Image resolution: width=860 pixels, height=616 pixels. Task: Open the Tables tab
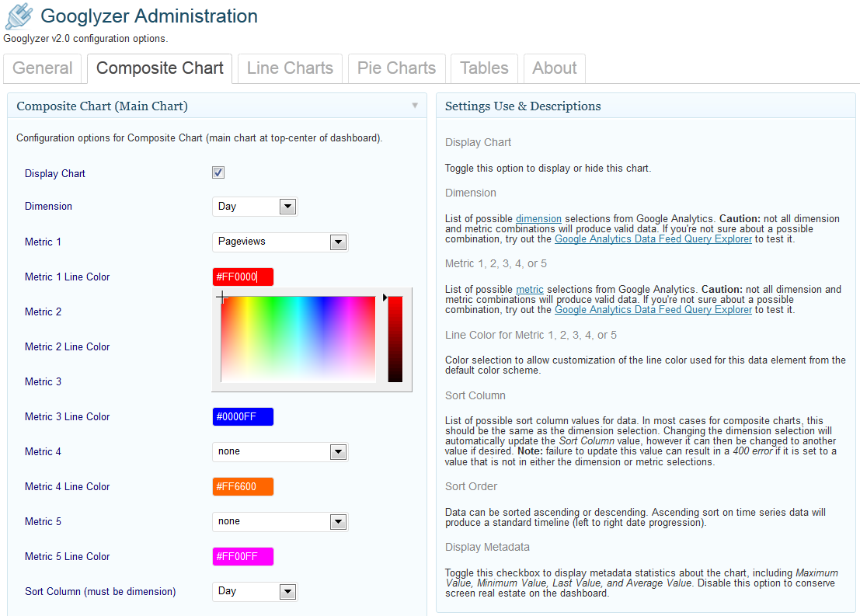484,68
